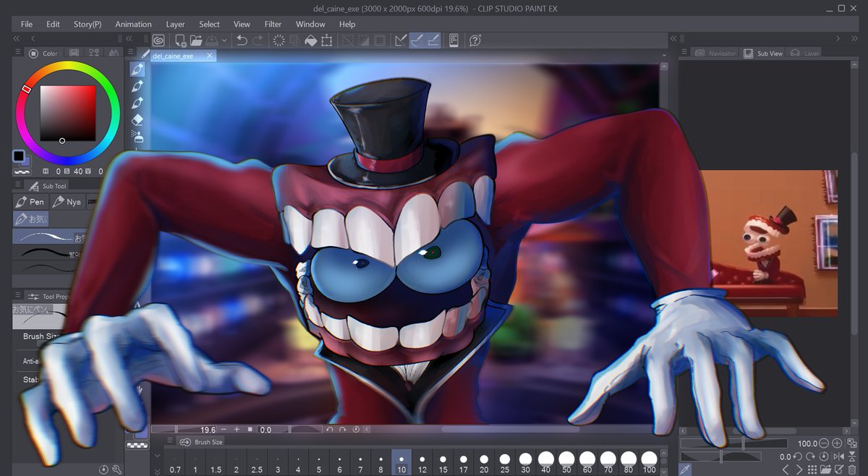
Task: Switch to the Sub View tab
Action: coord(762,53)
